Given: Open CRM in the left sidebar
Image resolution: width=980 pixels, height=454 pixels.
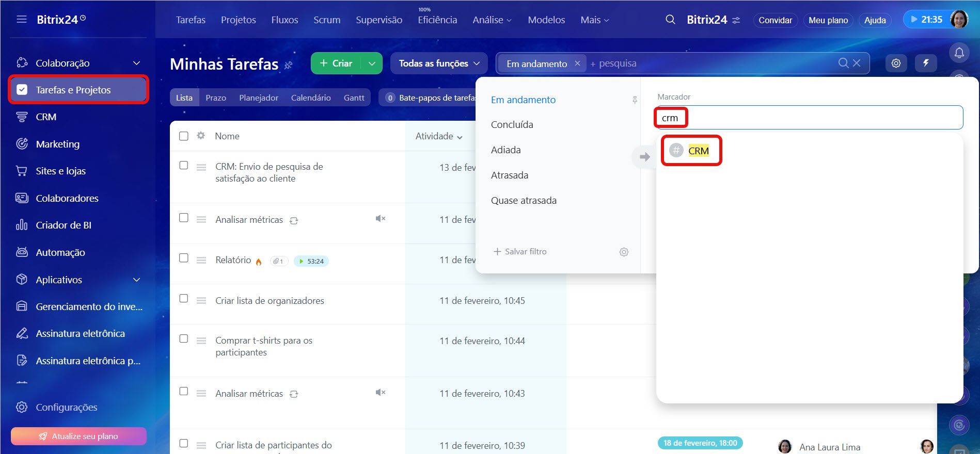Looking at the screenshot, I should pos(46,117).
